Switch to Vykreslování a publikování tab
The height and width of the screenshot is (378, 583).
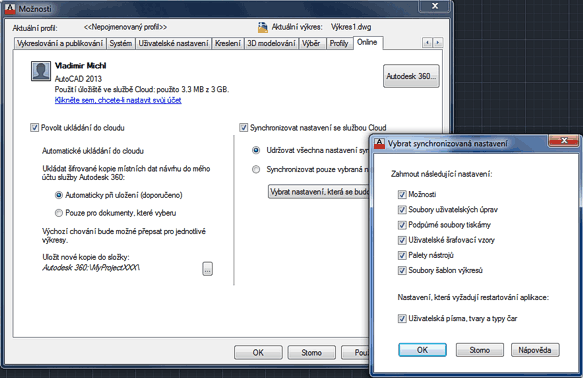[60, 43]
